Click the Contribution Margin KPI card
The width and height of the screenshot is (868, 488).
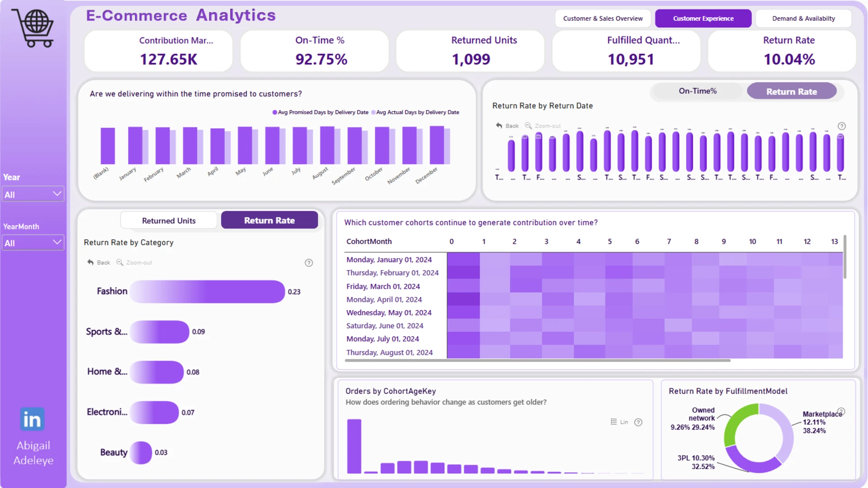coord(159,51)
